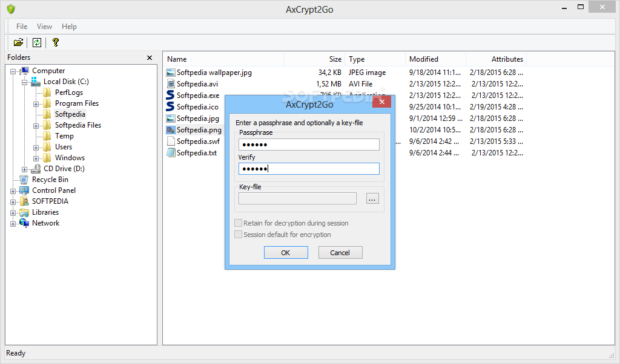Open the Help menu
620x364 pixels.
[x=69, y=27]
